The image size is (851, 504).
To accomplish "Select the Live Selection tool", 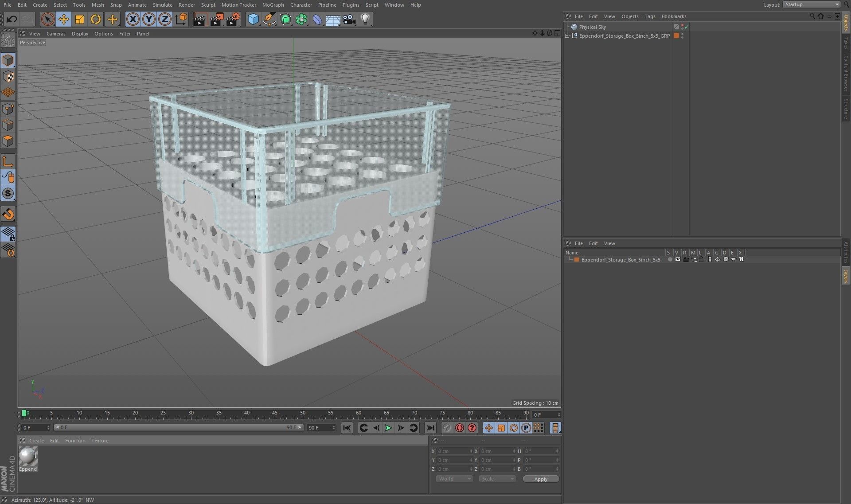I will click(x=47, y=19).
